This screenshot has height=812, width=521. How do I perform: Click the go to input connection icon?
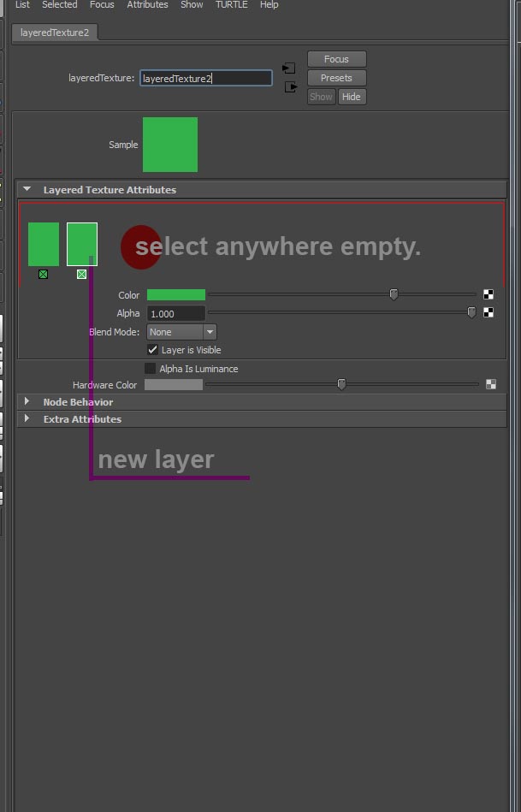(289, 68)
